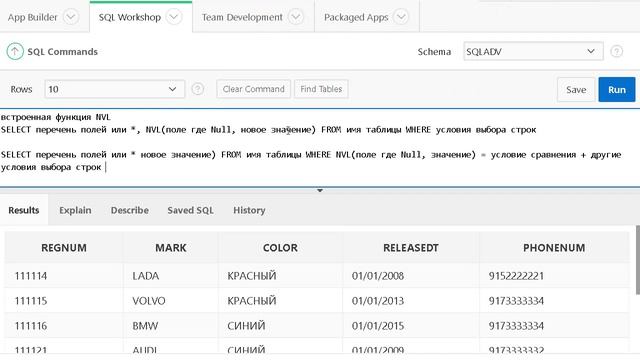
Task: Click the MARK column header
Action: coord(171,248)
